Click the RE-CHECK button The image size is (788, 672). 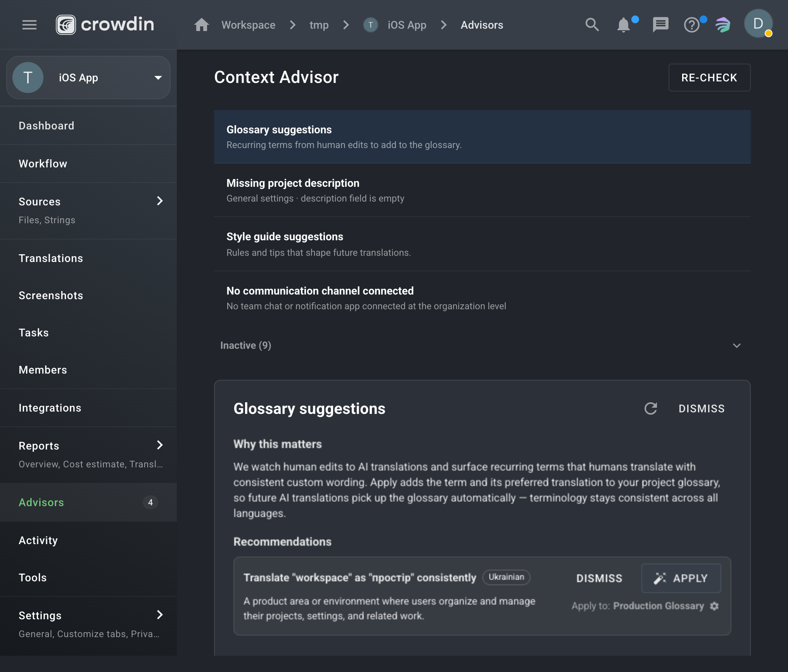click(x=709, y=78)
